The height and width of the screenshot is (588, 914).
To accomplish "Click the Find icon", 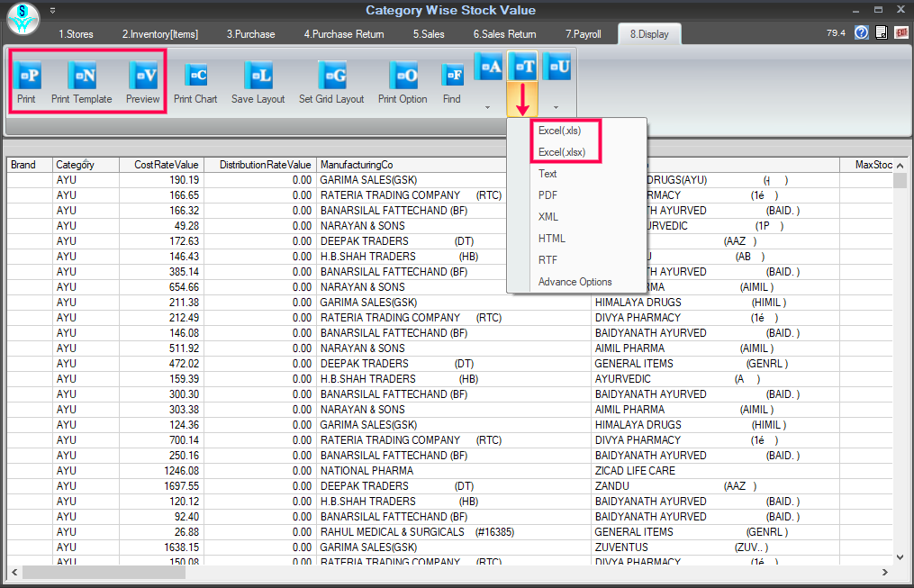I will tap(452, 76).
